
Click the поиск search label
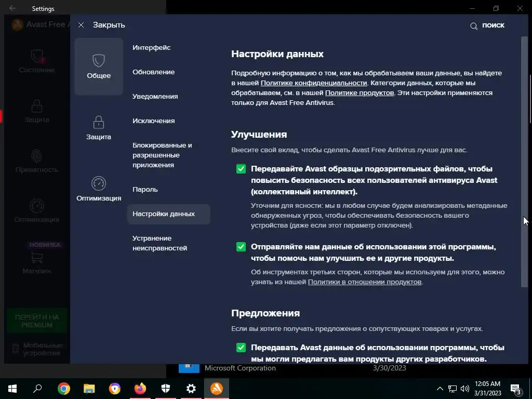(493, 25)
